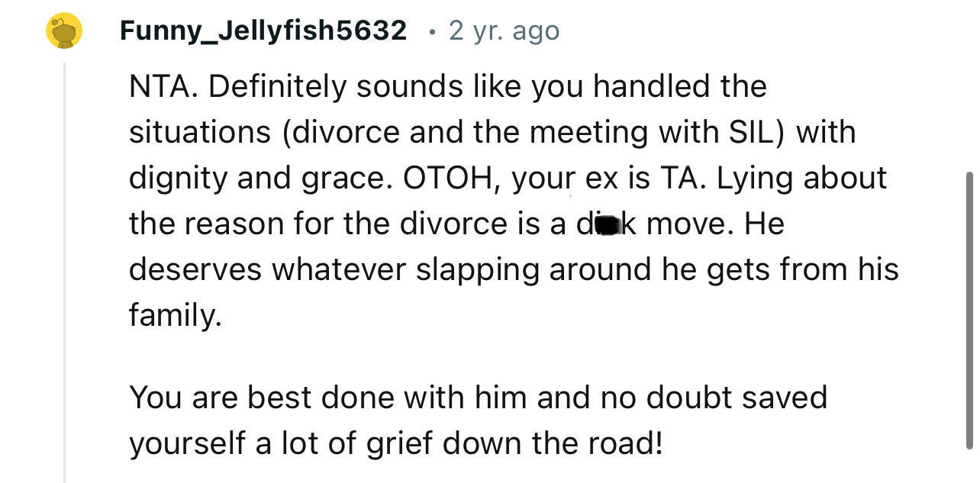
Task: Click the dot separator after the username
Action: click(430, 32)
